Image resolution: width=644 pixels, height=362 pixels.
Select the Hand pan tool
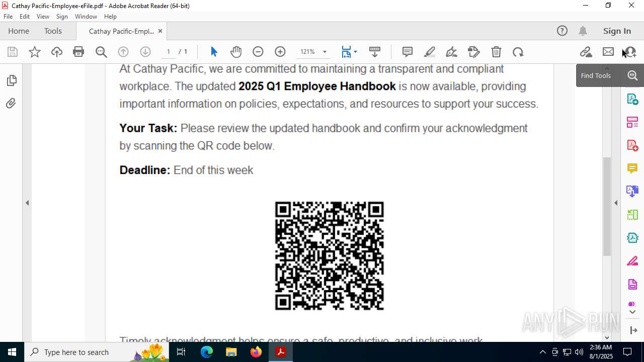(x=236, y=52)
